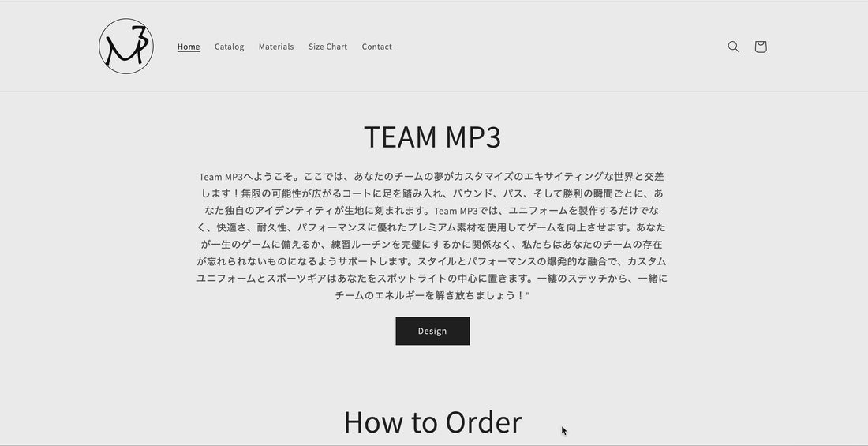Screen dimensions: 868x446
Task: Click the line starting 'く、快適さ、耐久性'
Action: [x=432, y=227]
